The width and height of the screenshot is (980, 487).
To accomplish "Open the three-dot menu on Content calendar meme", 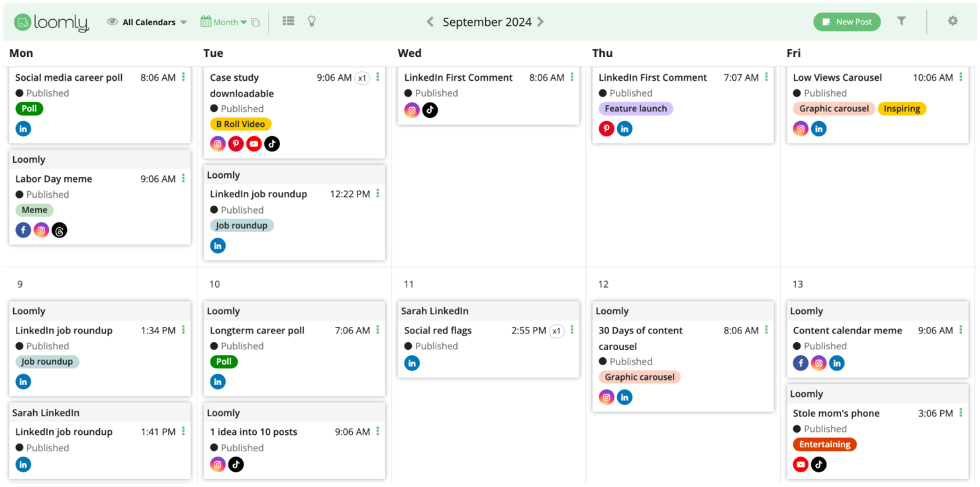I will pyautogui.click(x=961, y=330).
